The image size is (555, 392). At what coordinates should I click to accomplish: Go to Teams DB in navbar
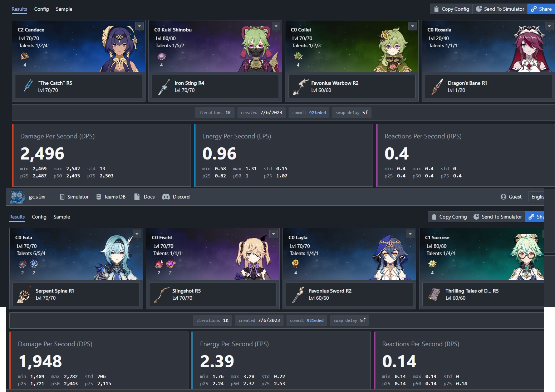111,197
